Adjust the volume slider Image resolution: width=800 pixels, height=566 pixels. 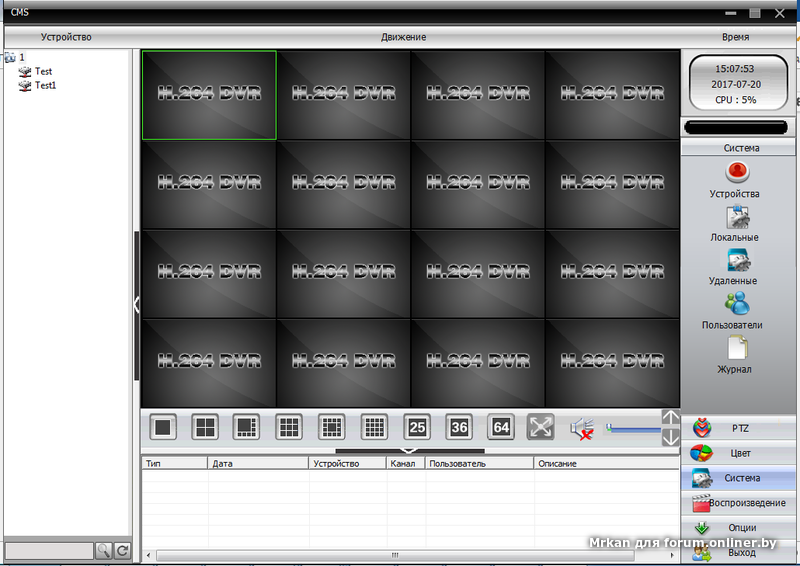tap(633, 430)
